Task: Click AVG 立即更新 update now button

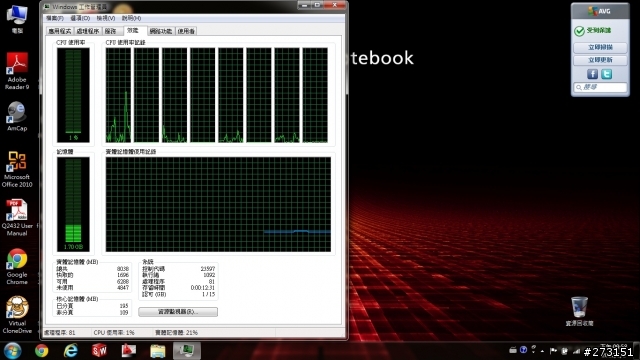Action: (600, 60)
